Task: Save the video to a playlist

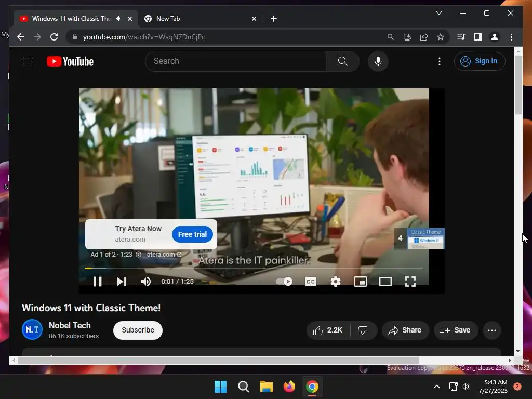Action: 455,330
